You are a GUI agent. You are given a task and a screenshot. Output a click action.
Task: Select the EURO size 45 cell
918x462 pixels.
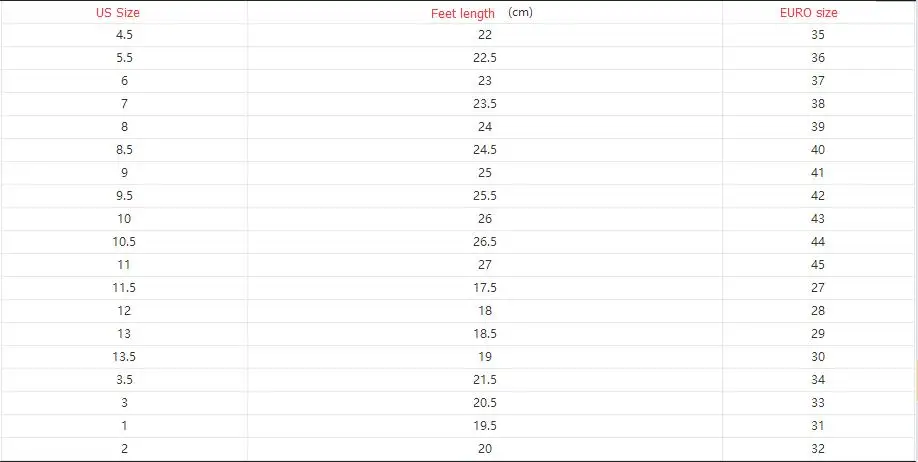(x=819, y=265)
